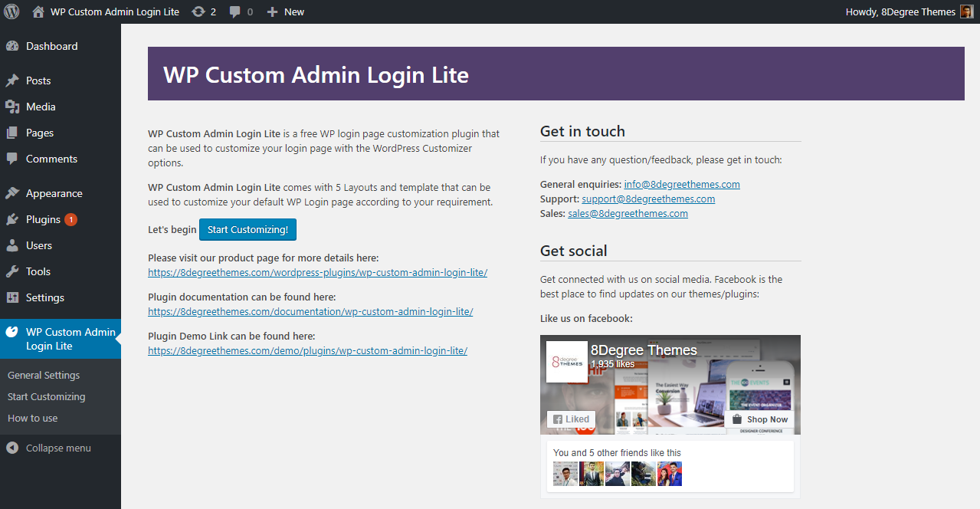Click the home site icon
This screenshot has height=509, width=980.
38,11
